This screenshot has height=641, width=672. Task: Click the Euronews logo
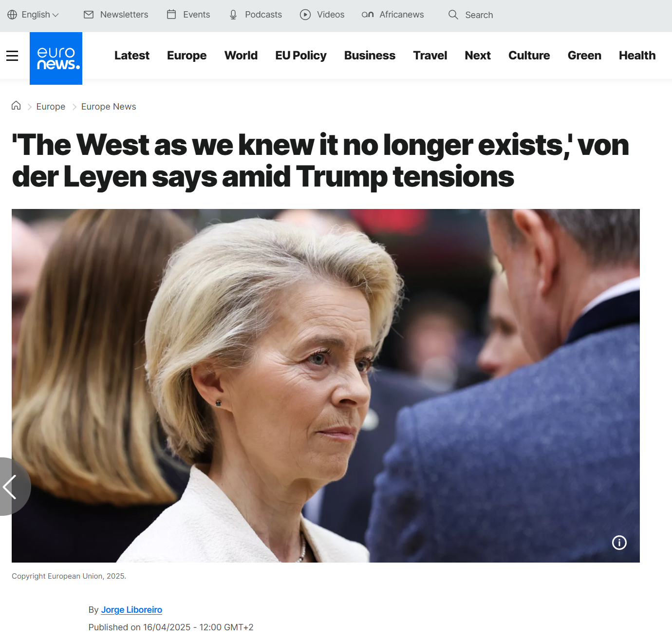[x=56, y=58]
